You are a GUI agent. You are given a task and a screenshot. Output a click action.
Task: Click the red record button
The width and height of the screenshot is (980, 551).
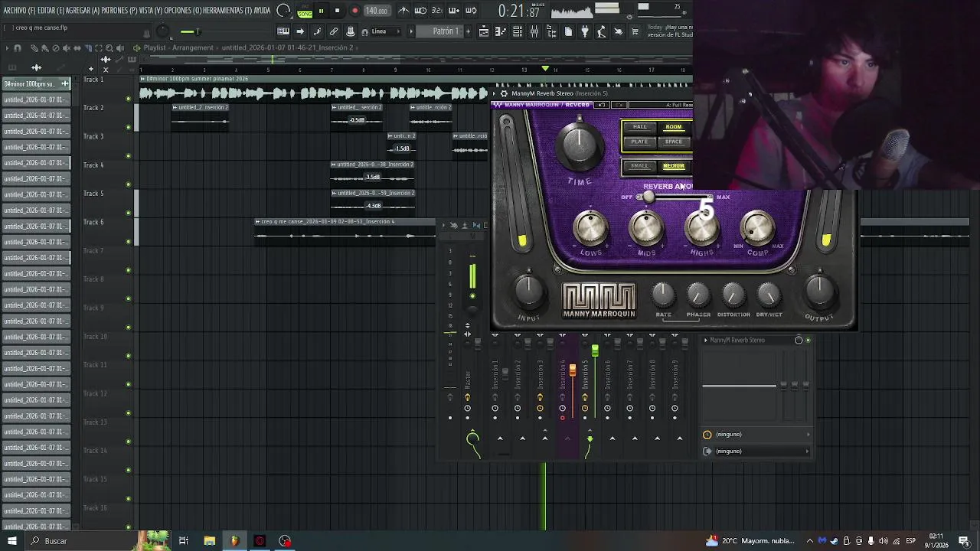(x=354, y=11)
